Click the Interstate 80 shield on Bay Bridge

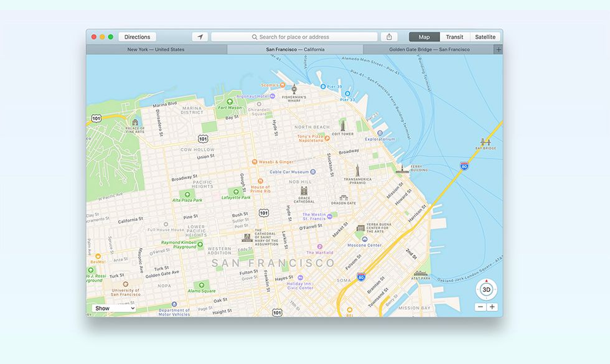[464, 166]
